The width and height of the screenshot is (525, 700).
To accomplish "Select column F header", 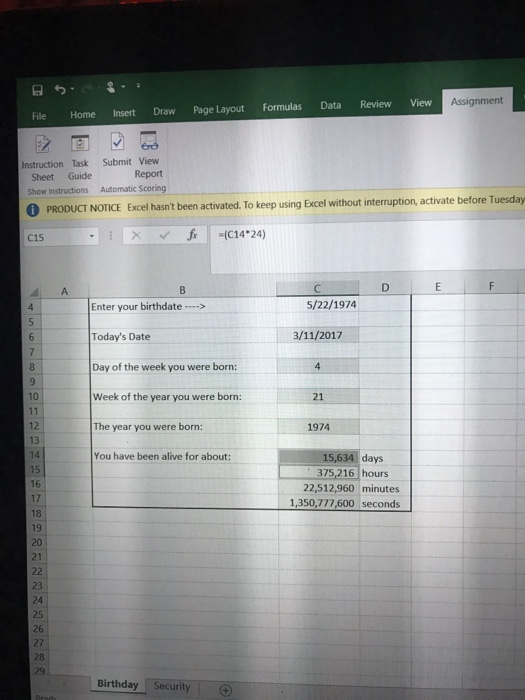I will click(491, 286).
